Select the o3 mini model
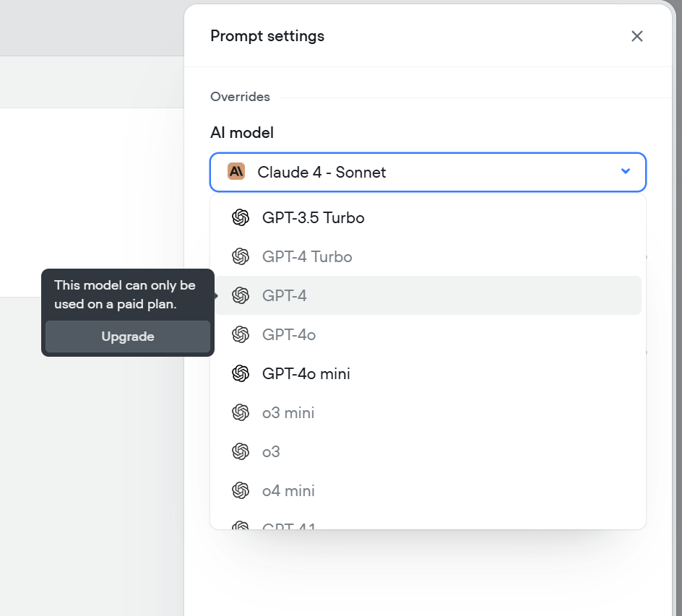The image size is (682, 616). pyautogui.click(x=428, y=412)
